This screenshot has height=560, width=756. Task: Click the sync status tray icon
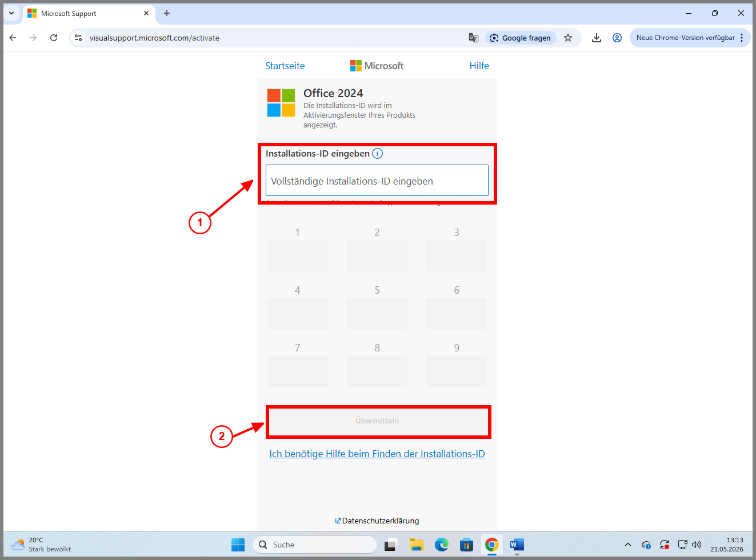pos(664,545)
